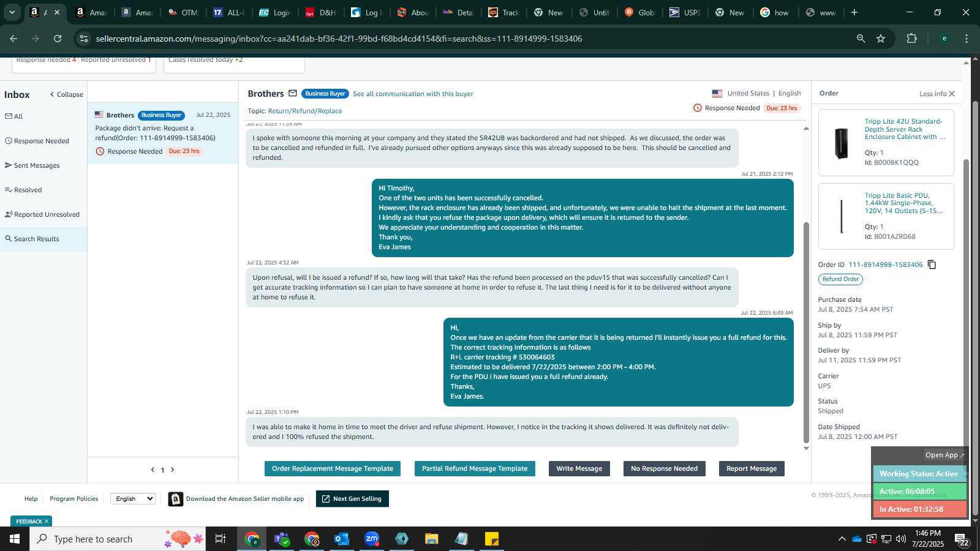The image size is (980, 551).
Task: Switch to the OTM browser tab
Action: click(x=184, y=12)
